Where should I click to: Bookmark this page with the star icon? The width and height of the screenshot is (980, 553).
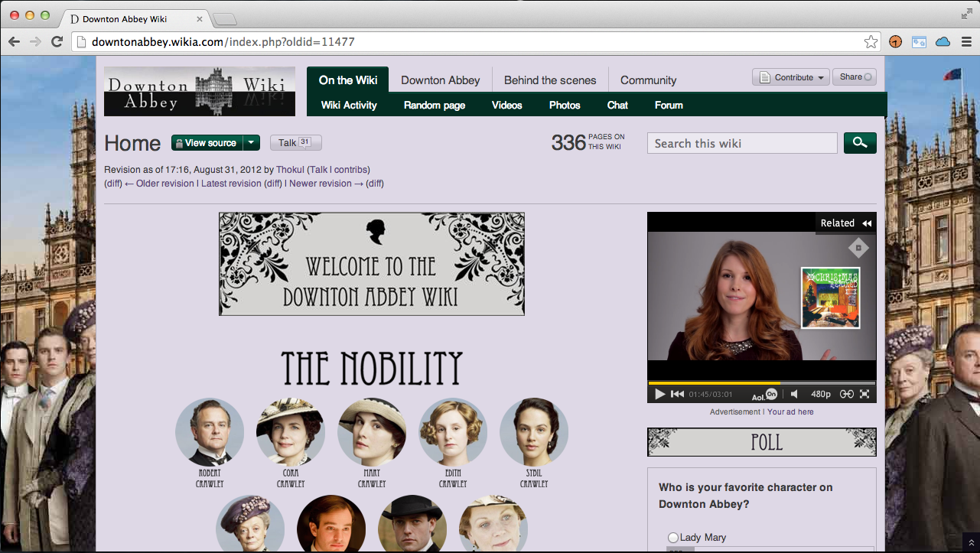click(871, 42)
